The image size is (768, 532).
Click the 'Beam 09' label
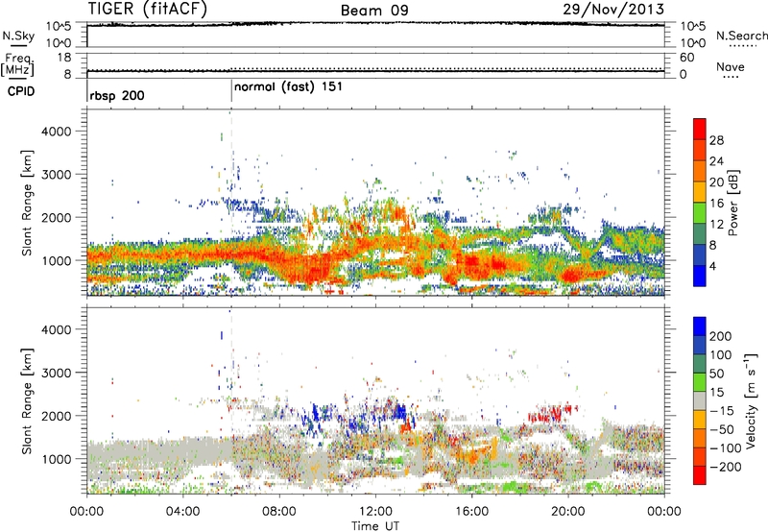coord(374,11)
